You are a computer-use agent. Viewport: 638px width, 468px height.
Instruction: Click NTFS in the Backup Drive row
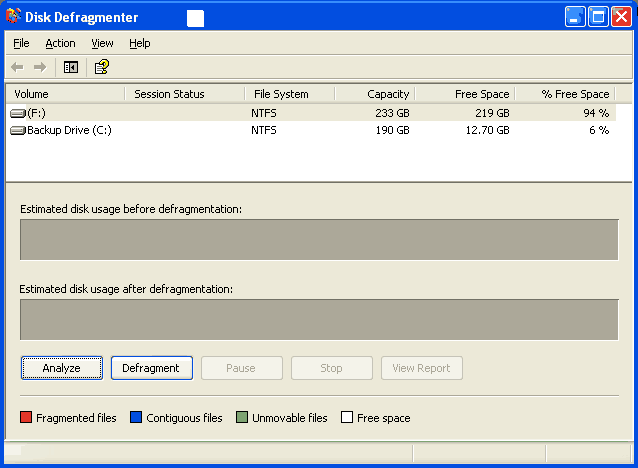(264, 130)
